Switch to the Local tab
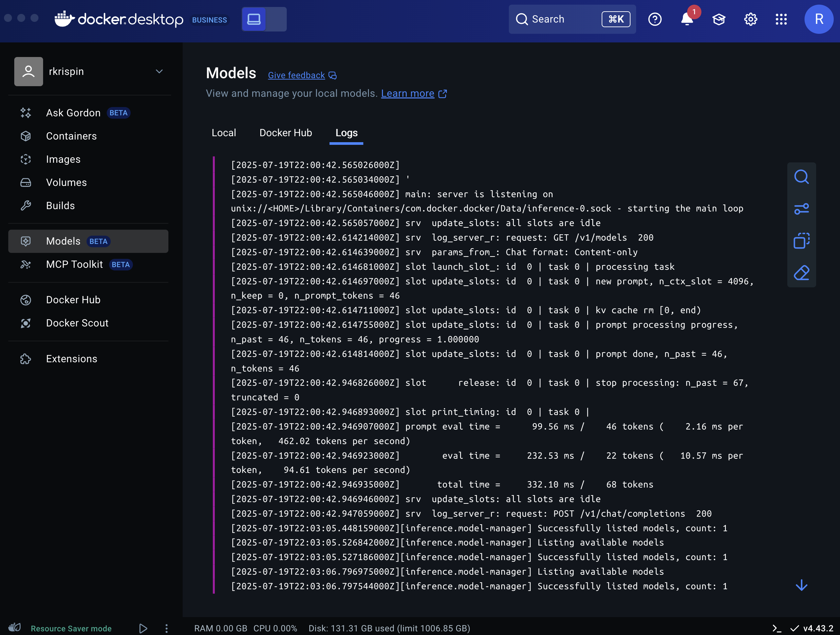 (224, 133)
